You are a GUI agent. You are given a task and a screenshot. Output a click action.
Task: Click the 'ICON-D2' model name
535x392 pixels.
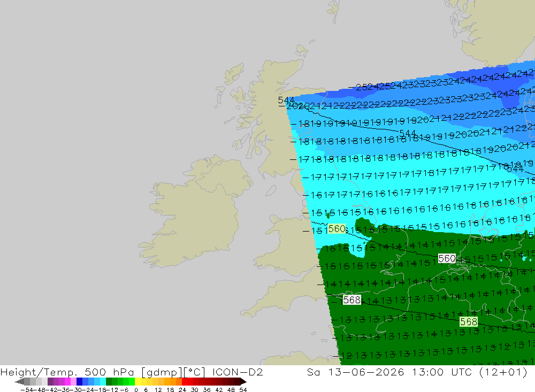(x=238, y=372)
